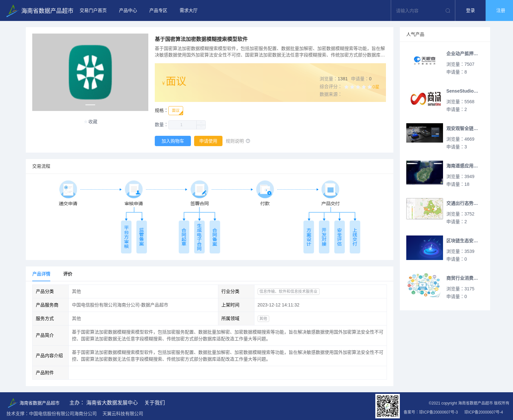Viewport: 513px width, 420px height.
Task: Click the 平台方审核 sub-step box
Action: 126,237
